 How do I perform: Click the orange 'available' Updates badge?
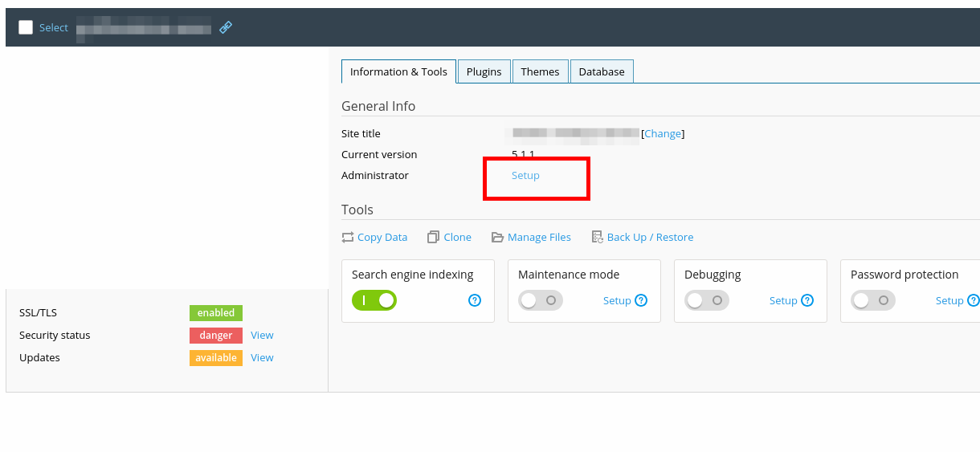tap(216, 357)
